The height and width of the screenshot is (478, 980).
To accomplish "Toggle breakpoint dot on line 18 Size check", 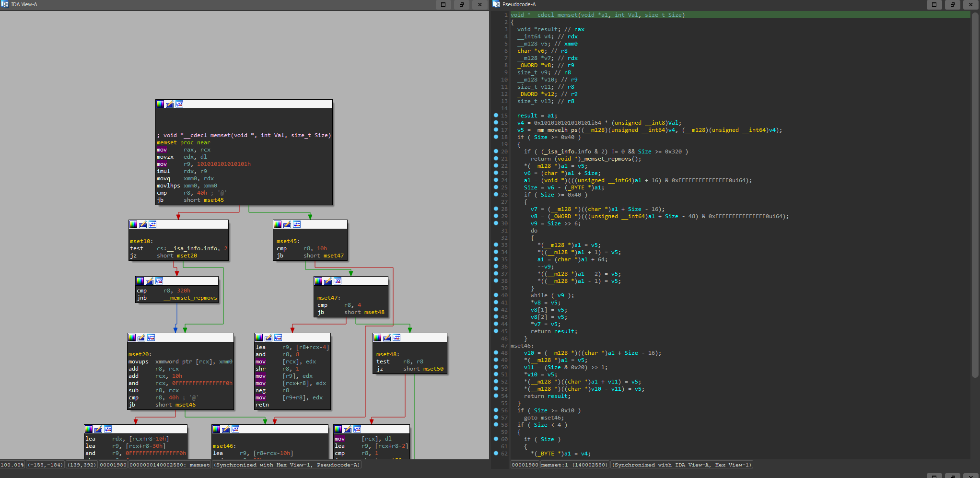I will coord(496,137).
